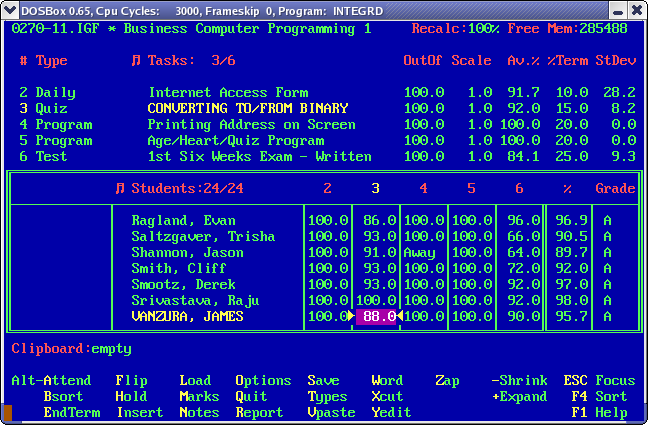Click the 'Grade' column header

tap(615, 189)
